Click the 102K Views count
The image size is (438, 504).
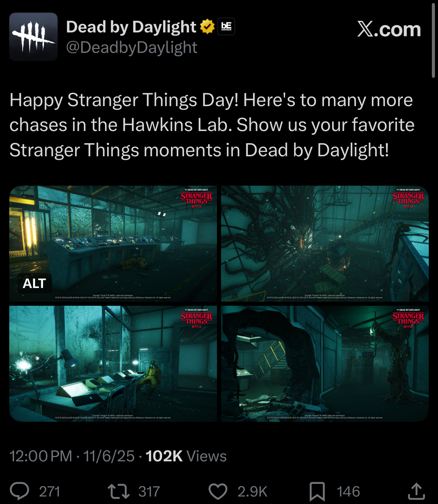186,456
